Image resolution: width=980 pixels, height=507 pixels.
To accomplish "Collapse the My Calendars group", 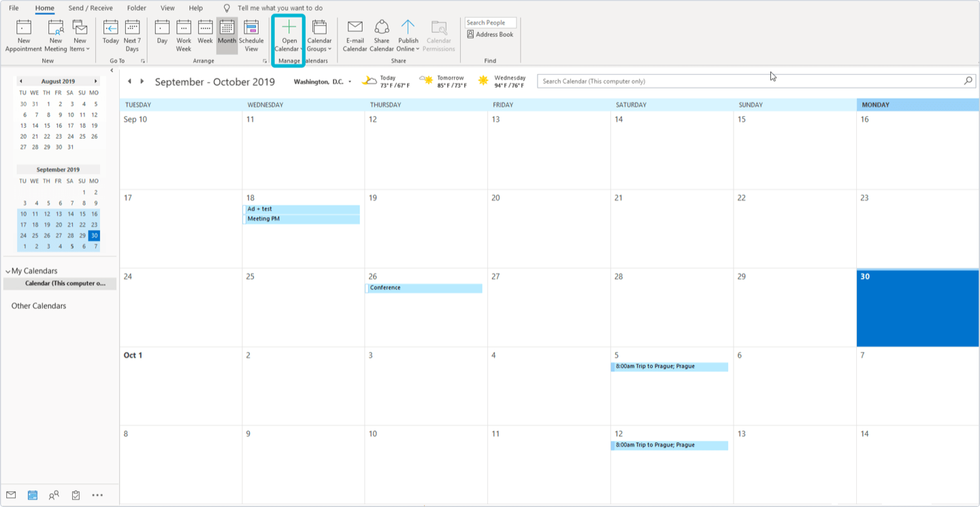I will click(x=8, y=272).
